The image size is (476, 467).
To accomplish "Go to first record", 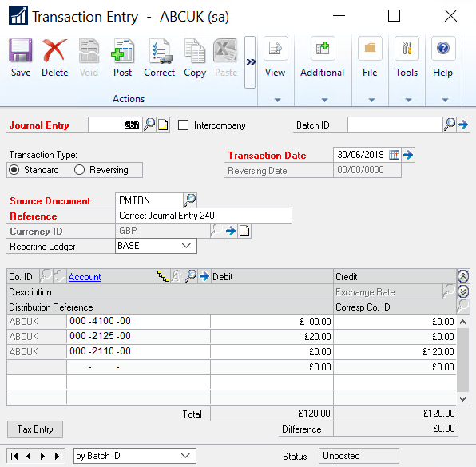I will point(14,456).
